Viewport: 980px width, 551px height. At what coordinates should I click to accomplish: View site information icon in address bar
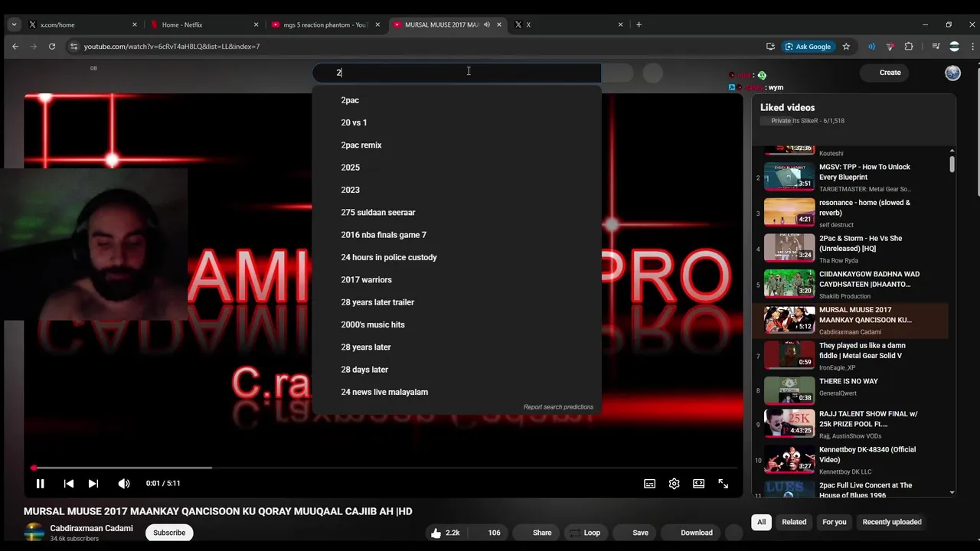click(73, 47)
